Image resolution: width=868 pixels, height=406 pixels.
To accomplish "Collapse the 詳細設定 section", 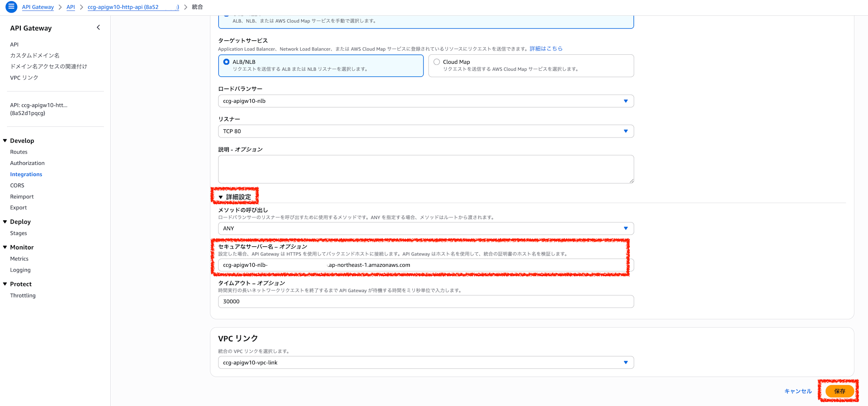I will (235, 197).
